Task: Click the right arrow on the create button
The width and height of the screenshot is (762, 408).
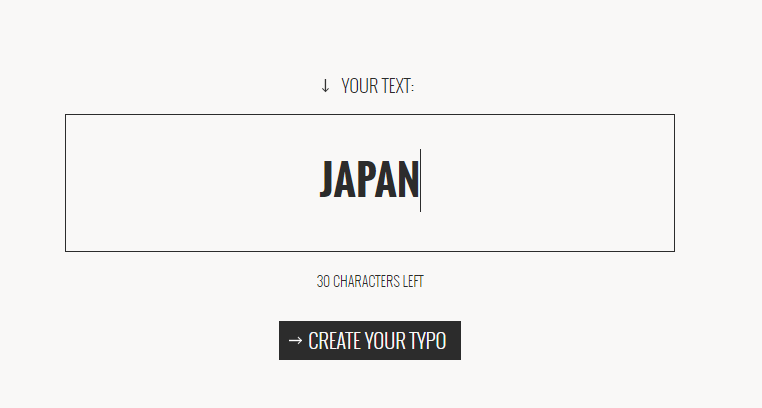Action: [295, 340]
